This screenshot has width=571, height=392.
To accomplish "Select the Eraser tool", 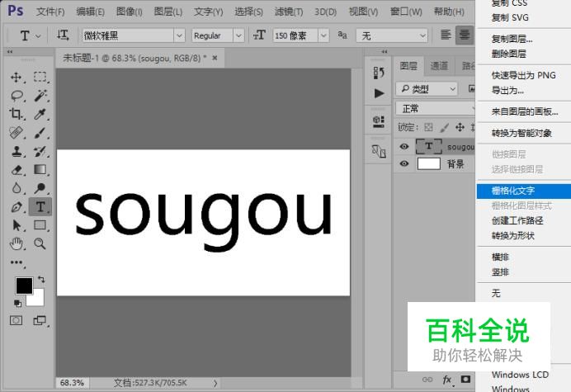I will click(x=16, y=170).
